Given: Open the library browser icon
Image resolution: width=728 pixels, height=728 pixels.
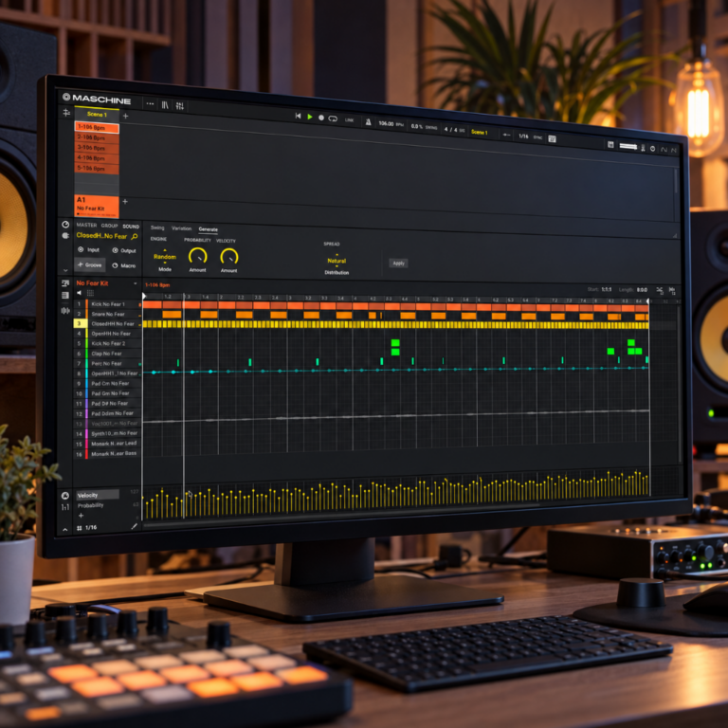Looking at the screenshot, I should pos(165,105).
